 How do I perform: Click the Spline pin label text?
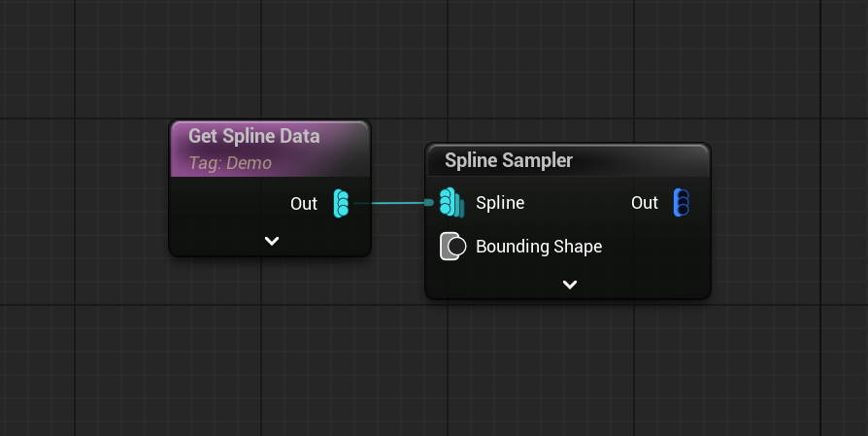[x=500, y=203]
